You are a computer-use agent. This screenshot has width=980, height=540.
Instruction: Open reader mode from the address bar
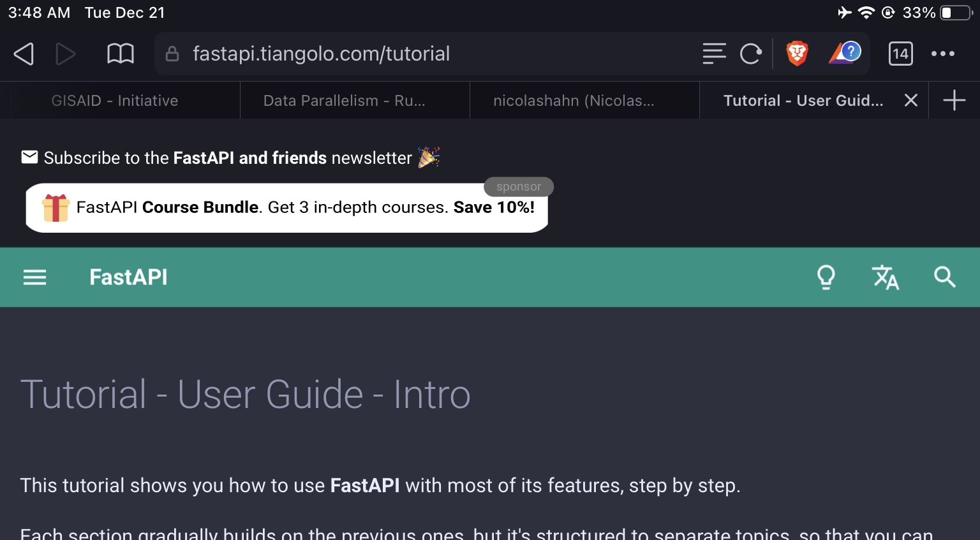[714, 54]
